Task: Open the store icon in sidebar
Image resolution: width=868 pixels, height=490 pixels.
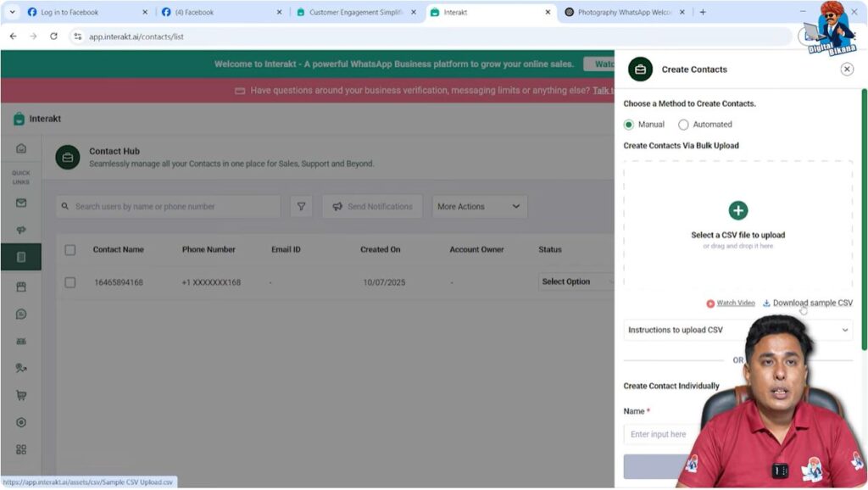Action: click(21, 287)
